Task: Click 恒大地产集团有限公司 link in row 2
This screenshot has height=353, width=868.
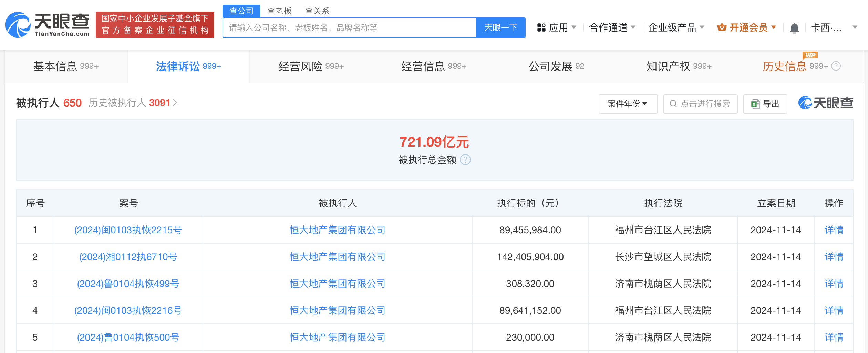Action: 337,257
